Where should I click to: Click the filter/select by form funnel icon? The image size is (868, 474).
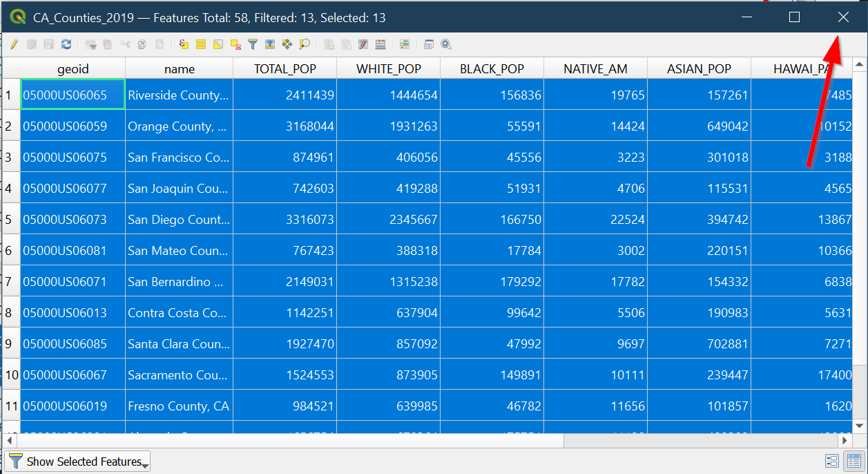pyautogui.click(x=253, y=44)
